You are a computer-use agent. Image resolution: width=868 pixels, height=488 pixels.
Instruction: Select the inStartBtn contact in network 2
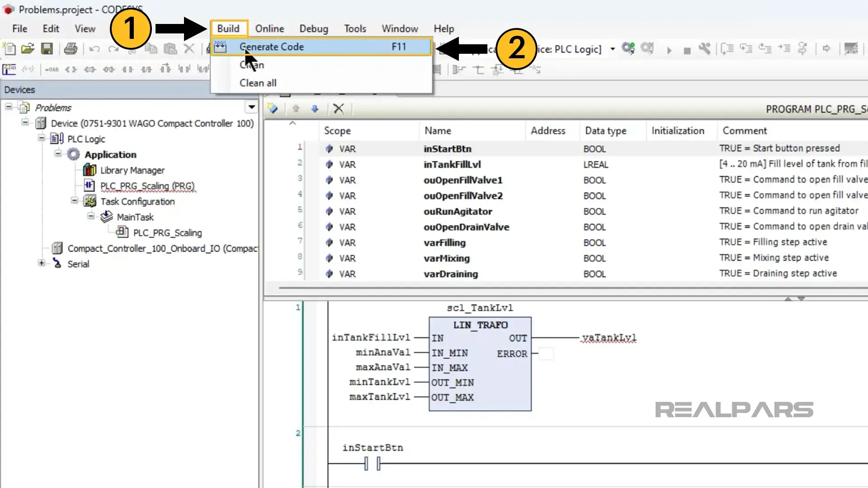[373, 463]
